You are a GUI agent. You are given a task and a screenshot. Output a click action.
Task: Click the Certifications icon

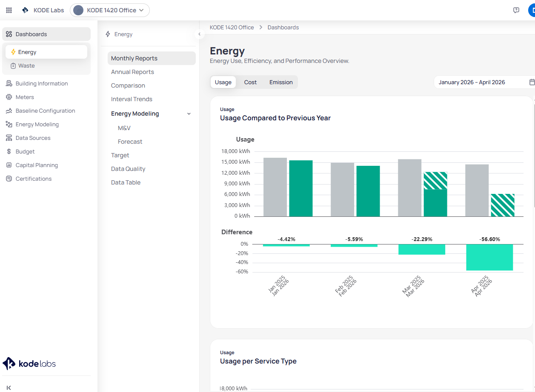point(9,179)
